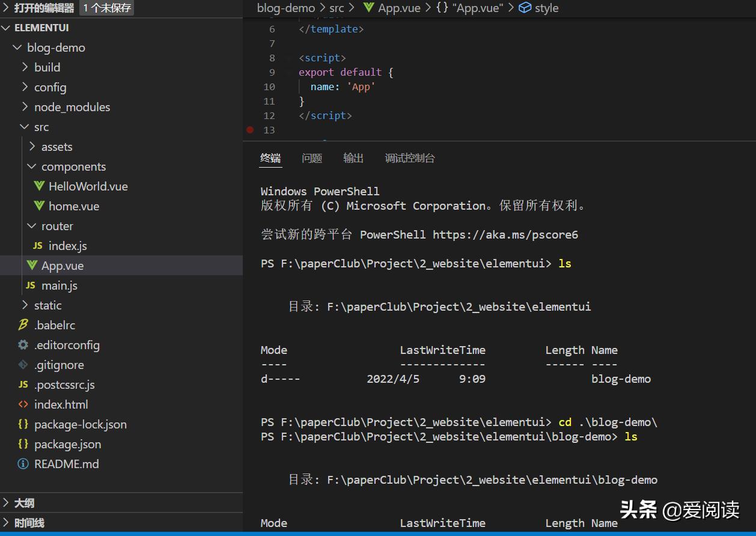Image resolution: width=756 pixels, height=536 pixels.
Task: Click the braces icon beside package.json
Action: [23, 444]
